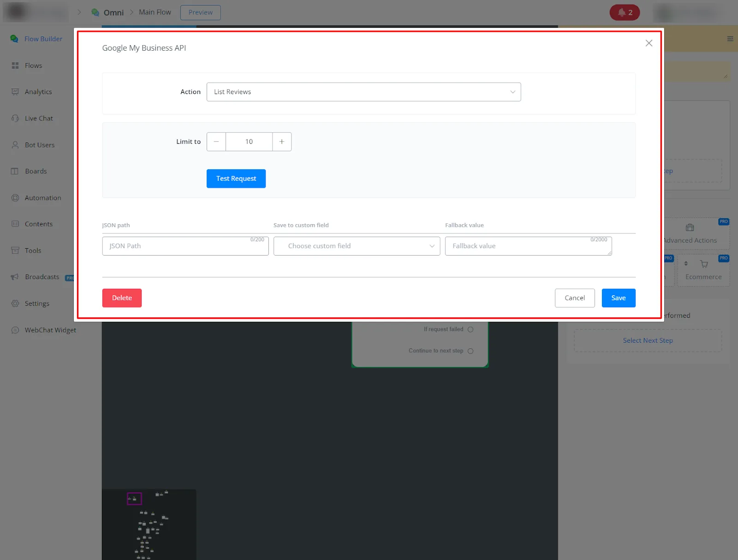Focus the JSON Path input field
This screenshot has height=560, width=738.
click(185, 246)
